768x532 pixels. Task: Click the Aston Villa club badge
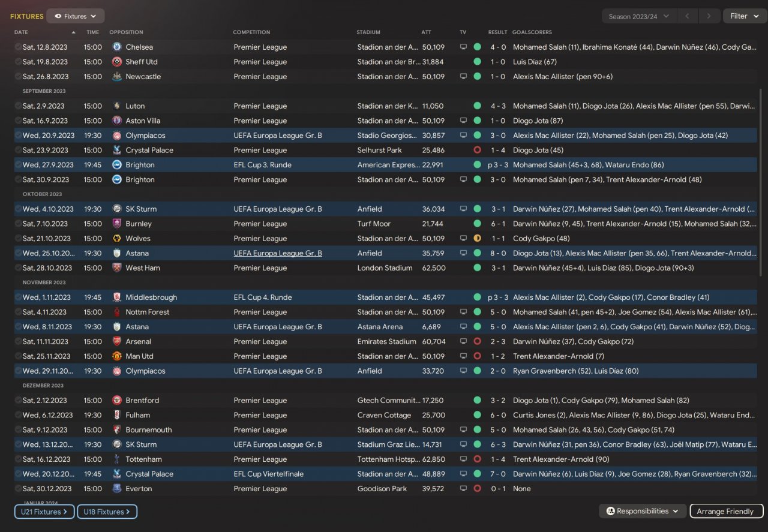point(117,121)
